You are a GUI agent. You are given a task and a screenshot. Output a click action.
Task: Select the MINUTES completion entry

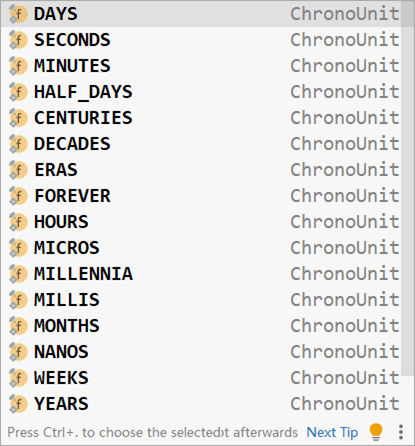coord(201,66)
